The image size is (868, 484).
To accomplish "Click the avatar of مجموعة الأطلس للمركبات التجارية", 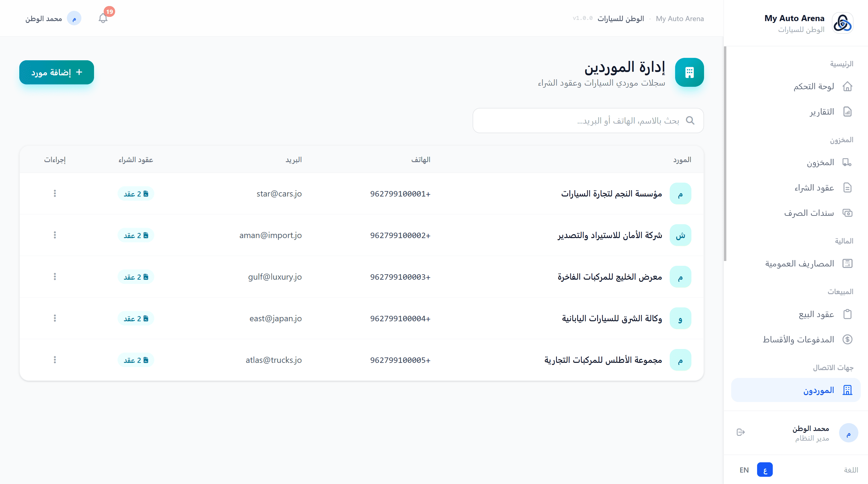I will coord(680,360).
